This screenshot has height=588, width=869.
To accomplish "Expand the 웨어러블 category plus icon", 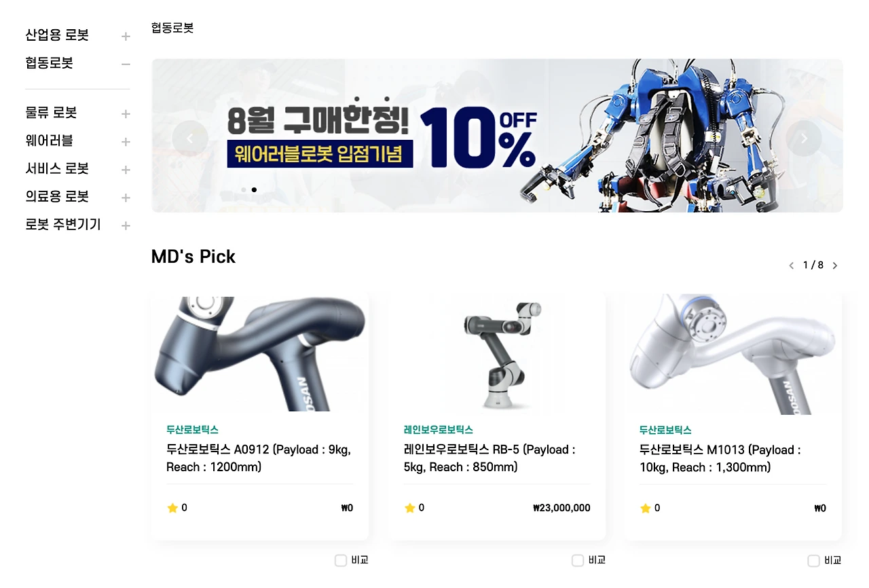I will tap(126, 142).
